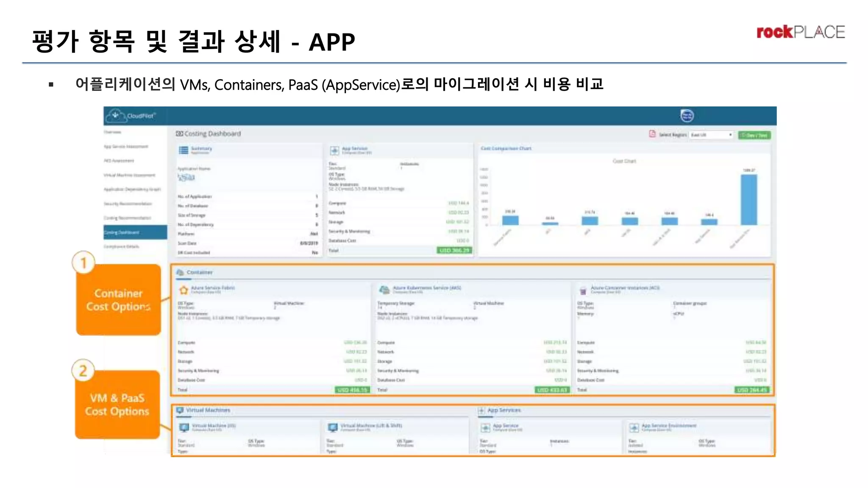Viewport: 868px width, 488px height.
Task: Click the Virtual Machines section monitor icon
Action: pos(180,410)
